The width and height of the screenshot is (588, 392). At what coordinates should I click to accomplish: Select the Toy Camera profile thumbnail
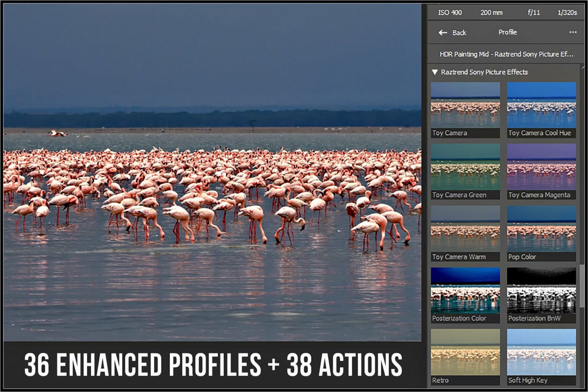pos(464,103)
